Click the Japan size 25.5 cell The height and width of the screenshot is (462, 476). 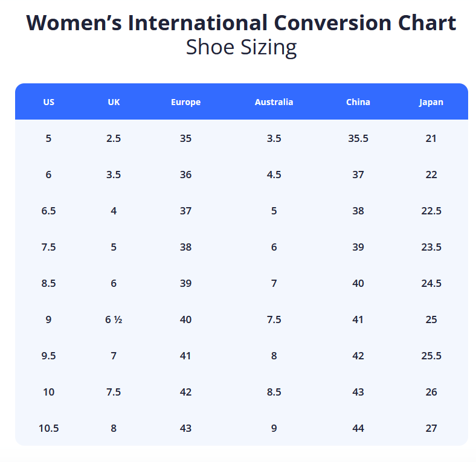[x=431, y=356]
